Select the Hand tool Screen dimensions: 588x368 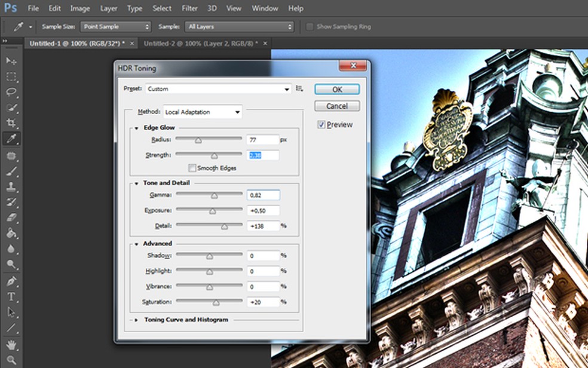pos(11,345)
